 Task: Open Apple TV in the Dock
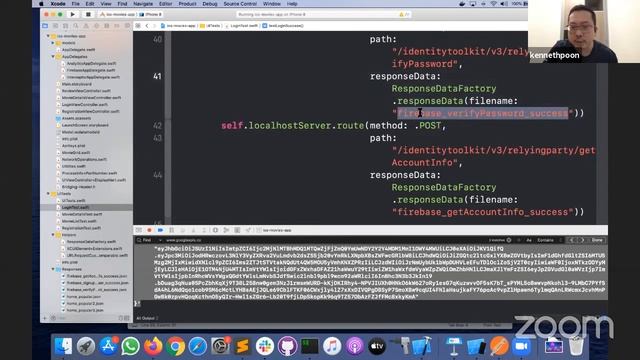(377, 347)
